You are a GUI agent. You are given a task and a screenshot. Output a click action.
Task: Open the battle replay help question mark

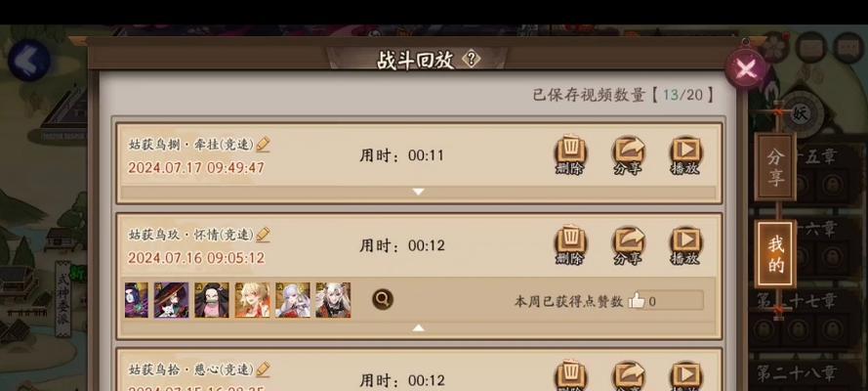(471, 59)
